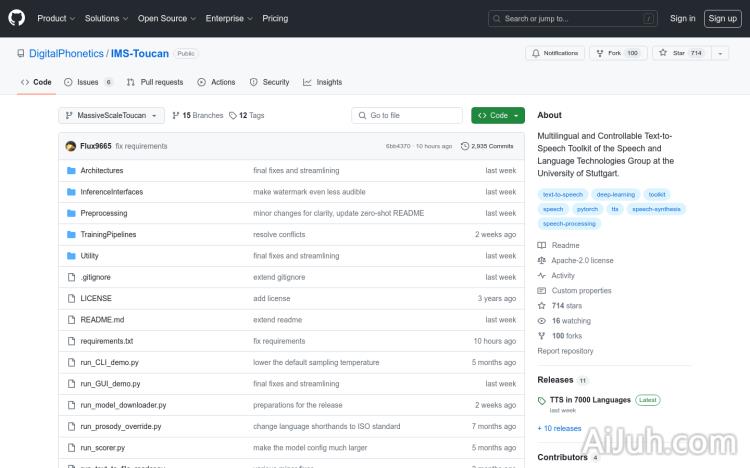The image size is (750, 468).
Task: Expand the star list dropdown arrow
Action: click(720, 53)
